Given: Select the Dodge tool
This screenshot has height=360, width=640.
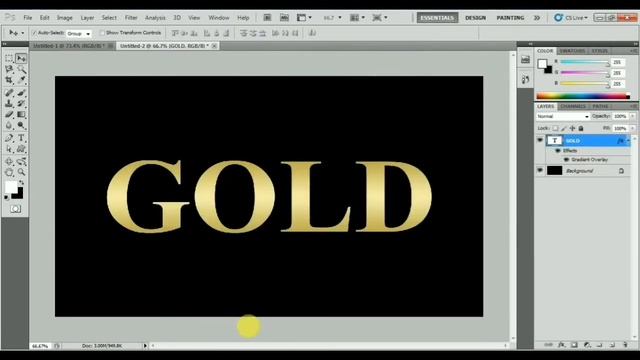Looking at the screenshot, I should click(21, 126).
